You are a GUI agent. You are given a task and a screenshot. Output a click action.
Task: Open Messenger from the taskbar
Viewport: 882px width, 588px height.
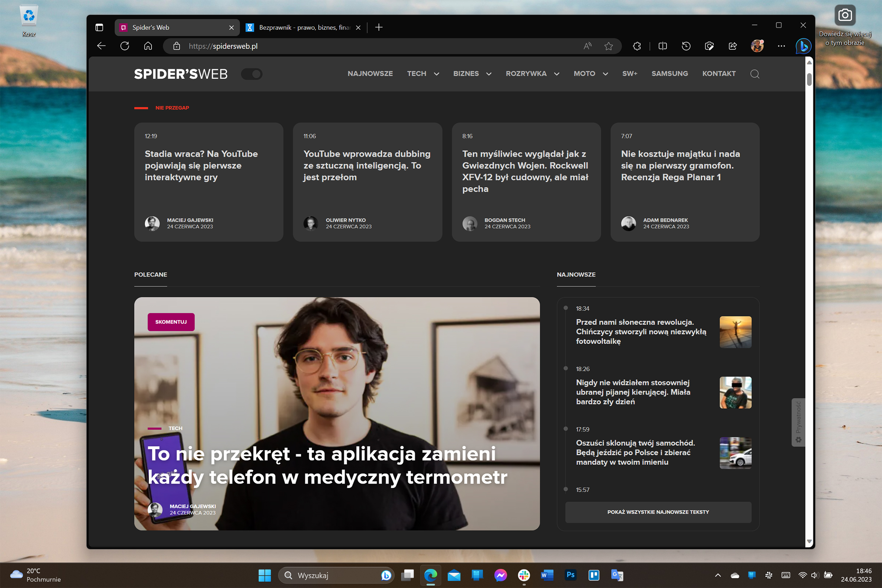click(501, 575)
